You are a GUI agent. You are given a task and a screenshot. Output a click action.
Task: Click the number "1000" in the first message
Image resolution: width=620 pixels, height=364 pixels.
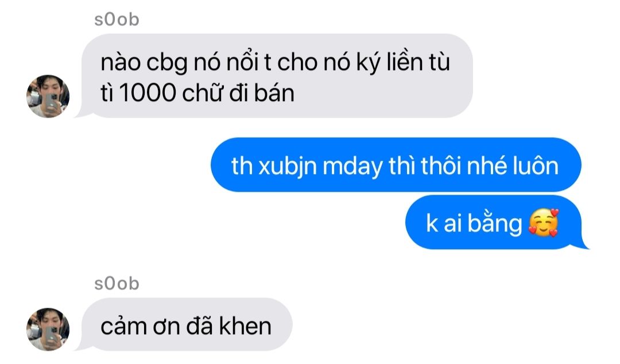tap(147, 94)
